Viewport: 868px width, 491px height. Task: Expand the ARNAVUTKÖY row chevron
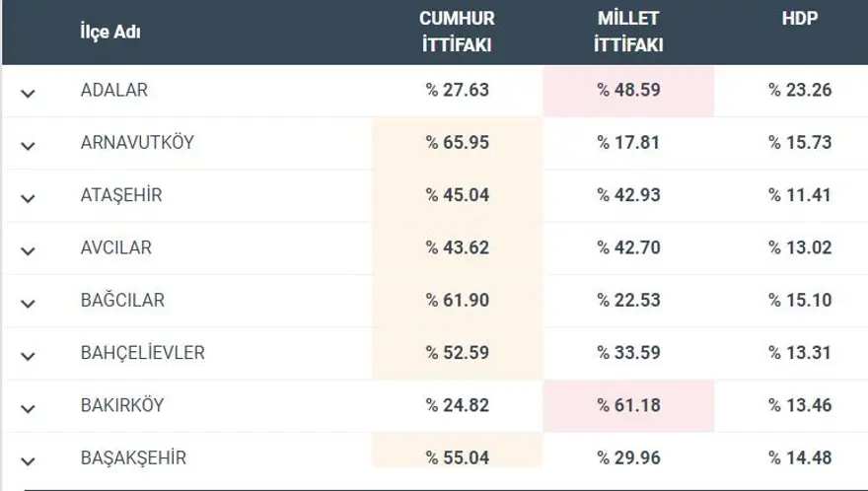(x=28, y=145)
